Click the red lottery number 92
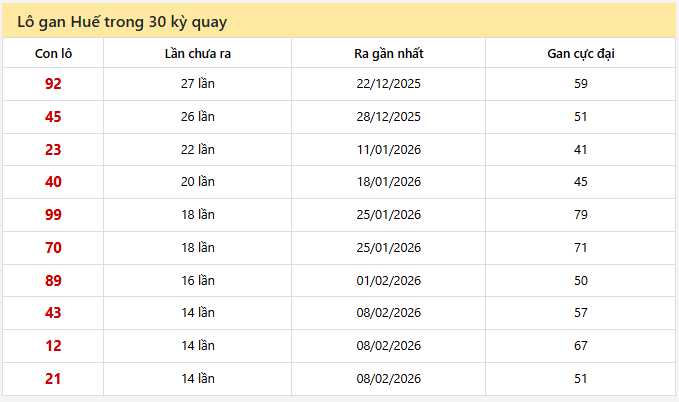This screenshot has height=402, width=679. pos(53,84)
